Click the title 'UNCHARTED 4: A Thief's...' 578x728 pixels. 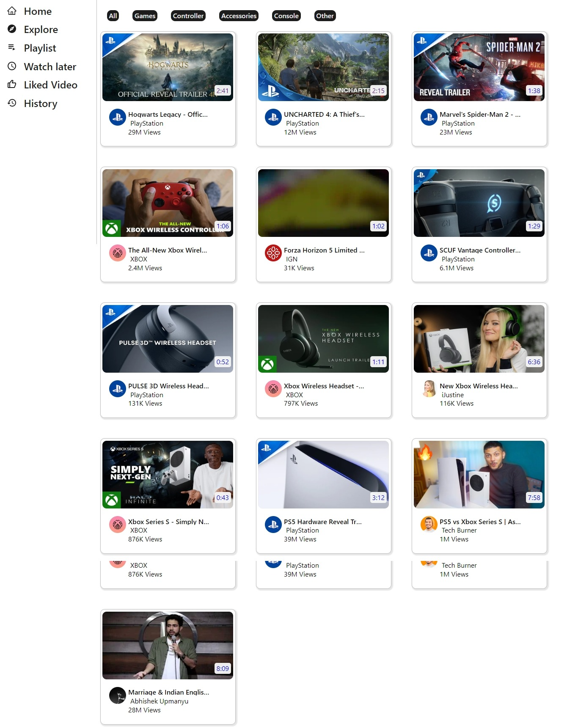click(324, 114)
